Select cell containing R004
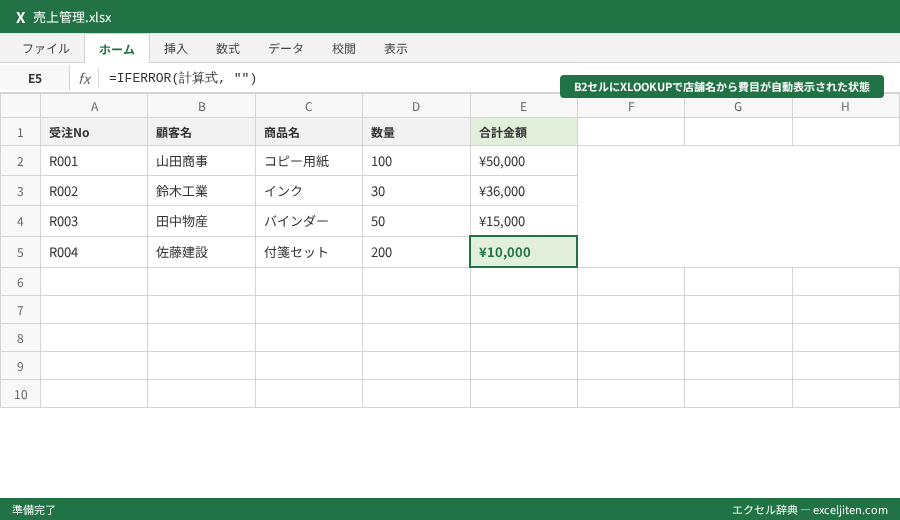The width and height of the screenshot is (900, 520). pyautogui.click(x=94, y=252)
